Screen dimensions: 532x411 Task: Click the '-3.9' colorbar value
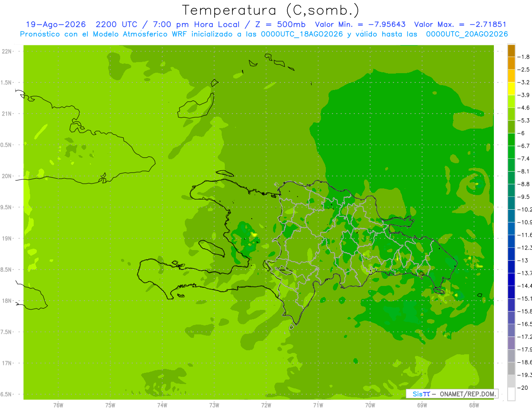point(524,95)
